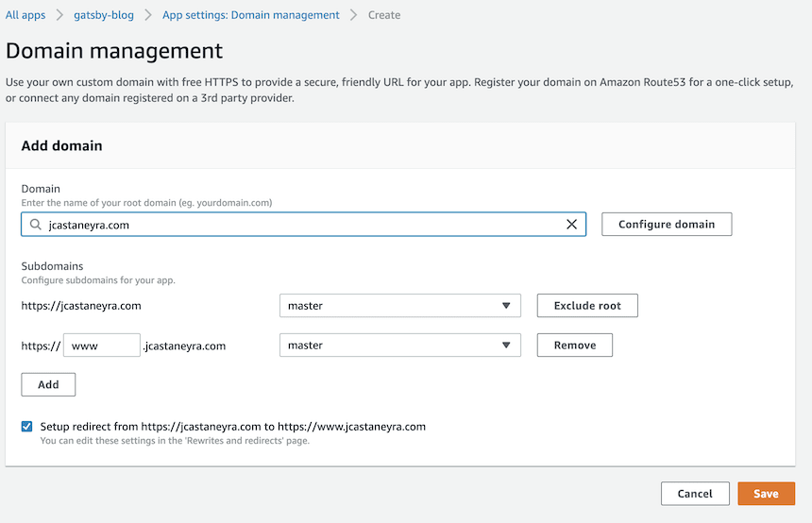Open the www subdomain branch dropdown arrow
The height and width of the screenshot is (523, 812).
(506, 345)
